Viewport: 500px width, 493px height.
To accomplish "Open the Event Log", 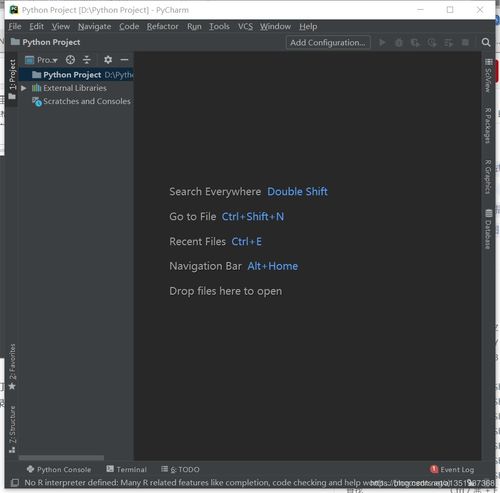I will [x=452, y=469].
